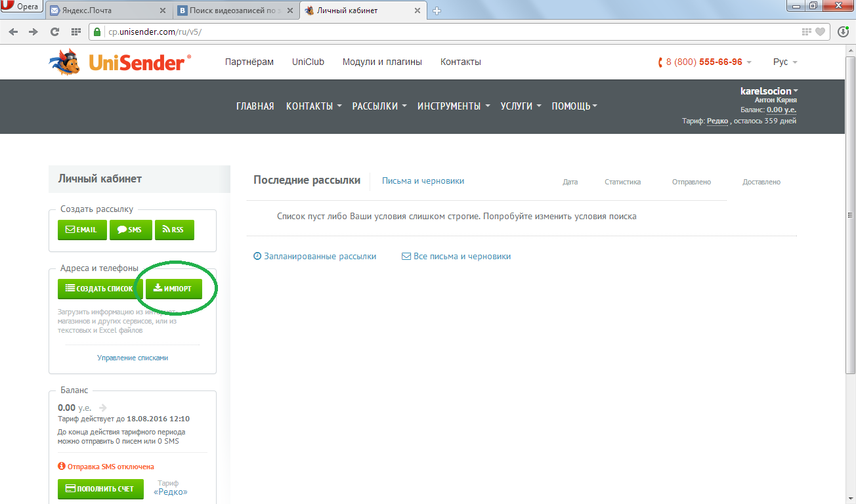Bookmark page with heart icon

(821, 31)
